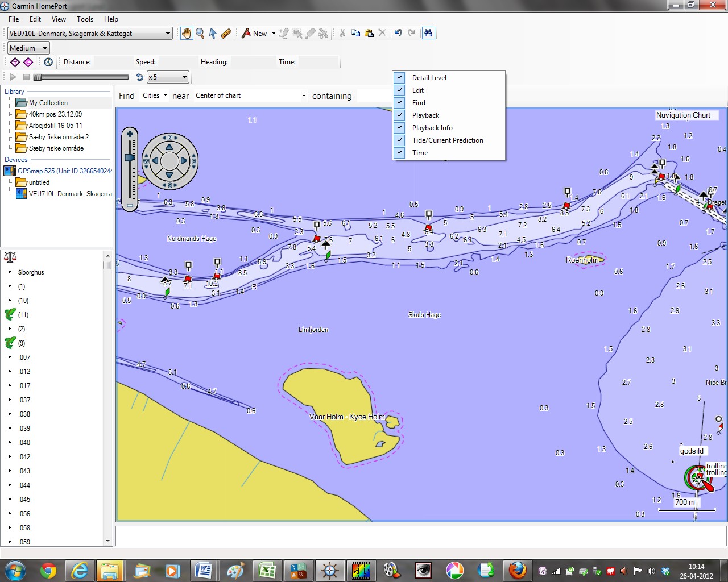
Task: Open the Help menu
Action: click(111, 19)
